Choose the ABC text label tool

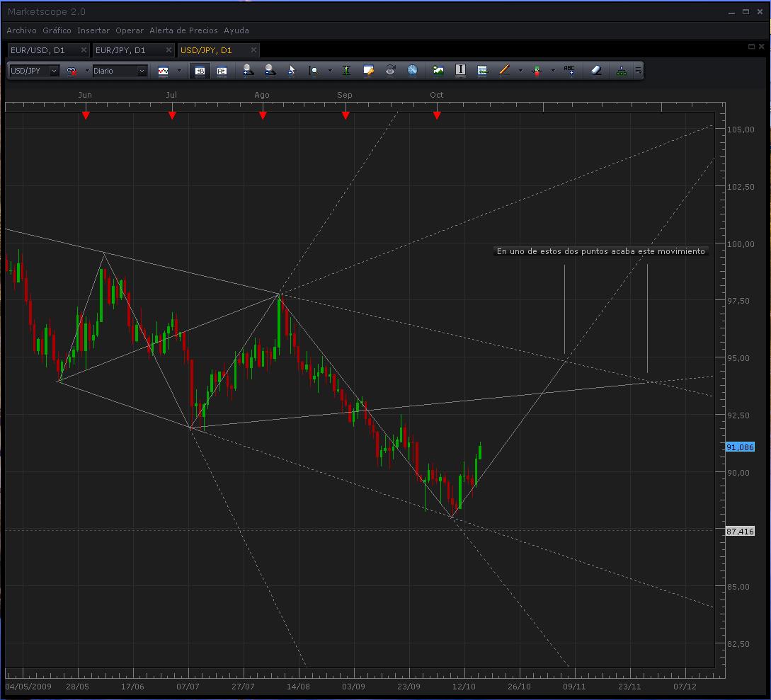coord(569,70)
